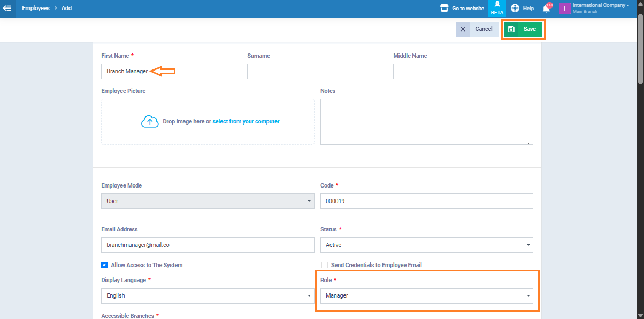This screenshot has width=644, height=319.
Task: Click the purple company avatar icon
Action: tap(565, 9)
